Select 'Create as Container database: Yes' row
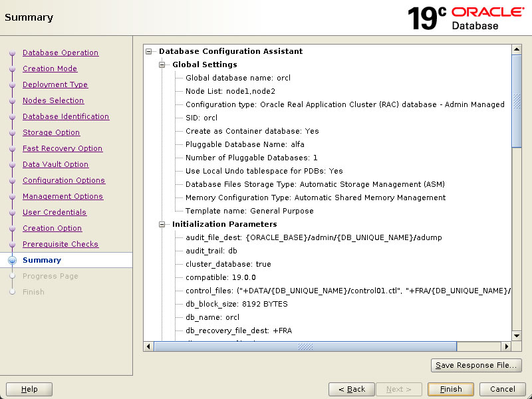This screenshot has height=399, width=532. [252, 131]
